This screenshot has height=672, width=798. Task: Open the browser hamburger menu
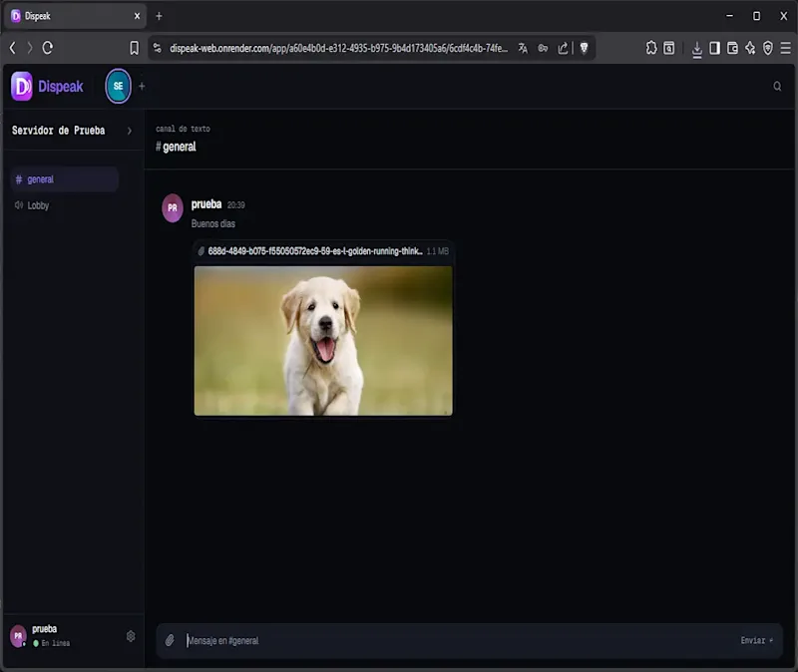[x=786, y=48]
